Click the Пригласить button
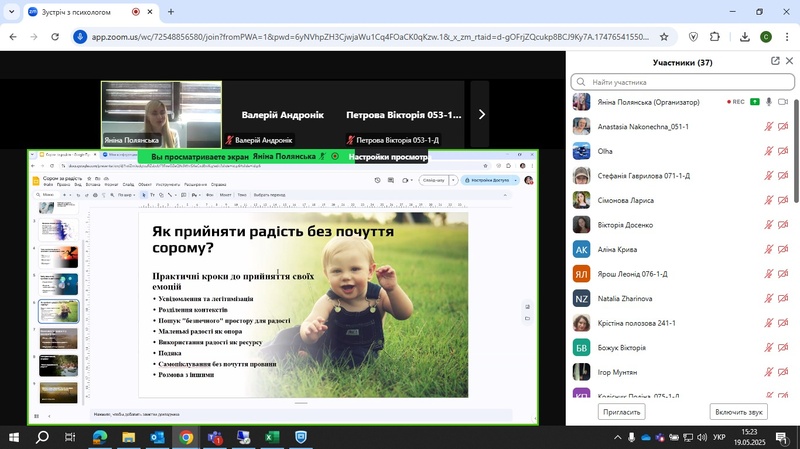Viewport: 800px width, 449px height. [x=621, y=412]
